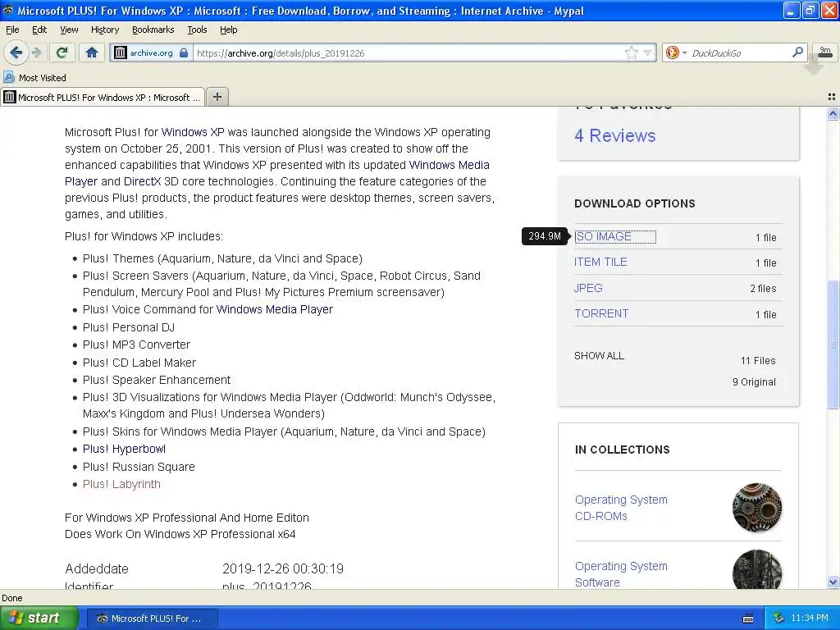This screenshot has height=630, width=840.
Task: Open the Edit menu
Action: click(x=39, y=30)
